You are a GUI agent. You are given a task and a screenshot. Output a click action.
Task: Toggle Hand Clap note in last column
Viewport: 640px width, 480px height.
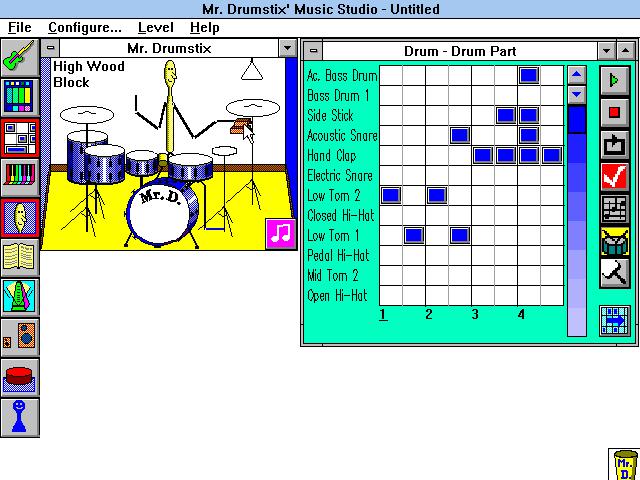point(551,155)
